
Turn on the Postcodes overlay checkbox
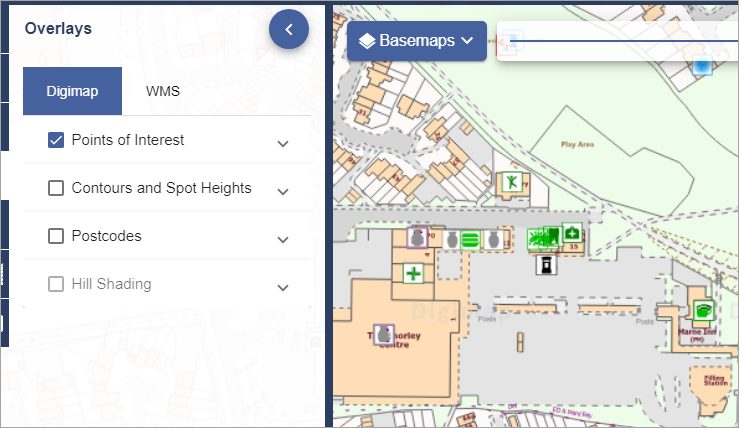56,236
